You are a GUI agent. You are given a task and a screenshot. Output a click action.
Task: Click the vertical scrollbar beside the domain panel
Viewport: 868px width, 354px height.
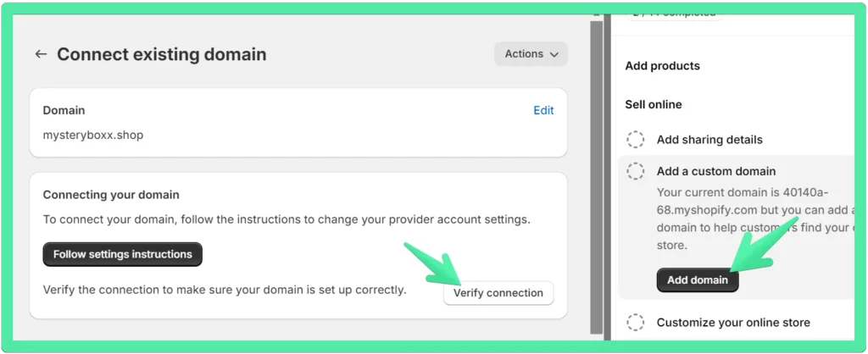(596, 177)
